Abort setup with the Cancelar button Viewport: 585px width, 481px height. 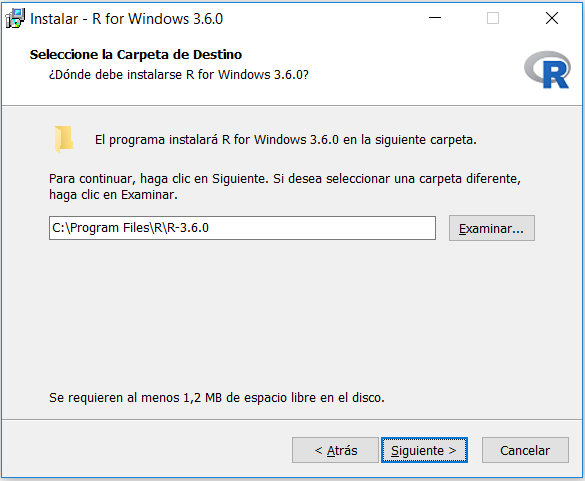525,450
